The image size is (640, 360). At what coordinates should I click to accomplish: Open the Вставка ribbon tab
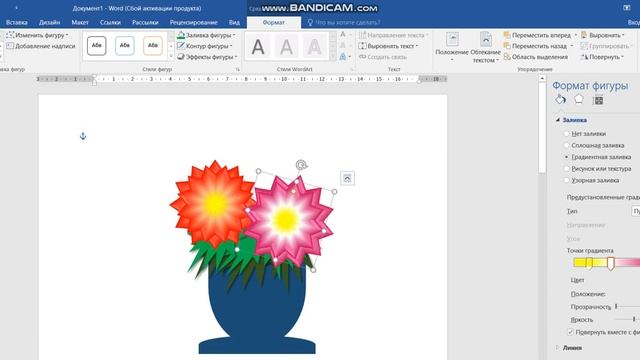17,22
